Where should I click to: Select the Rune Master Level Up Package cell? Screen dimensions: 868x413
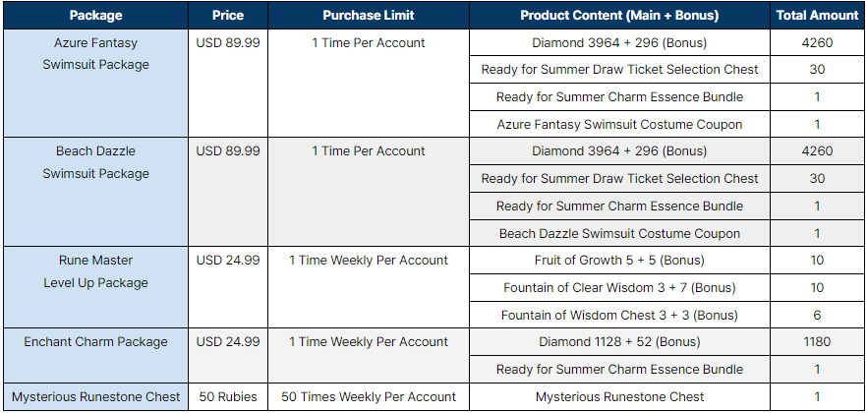(95, 287)
